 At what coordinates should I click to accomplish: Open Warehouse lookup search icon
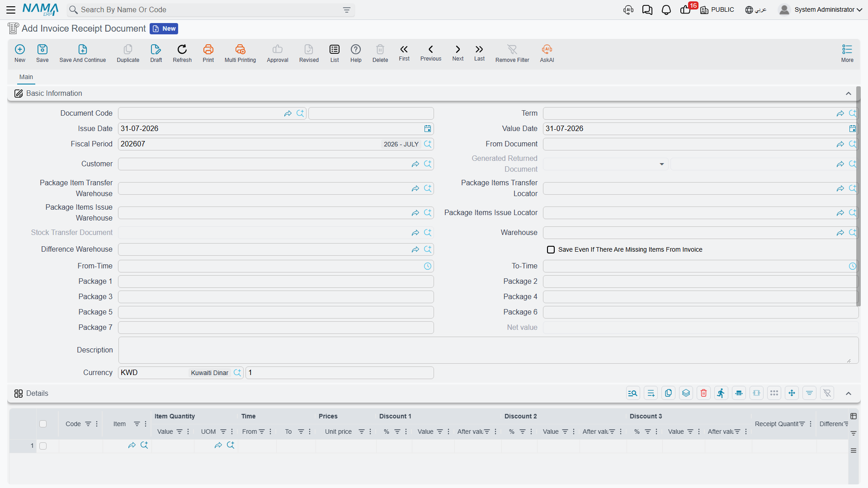852,233
